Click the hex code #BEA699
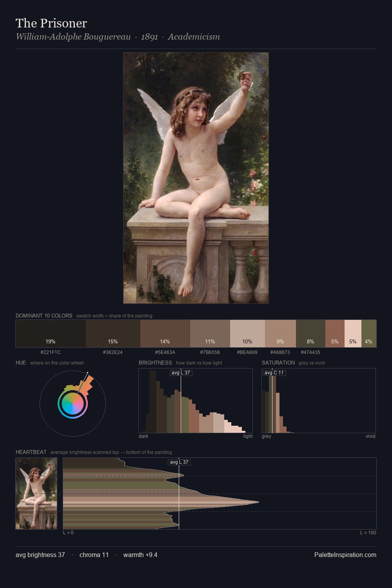Viewport: 392px width, 588px height. pyautogui.click(x=247, y=352)
